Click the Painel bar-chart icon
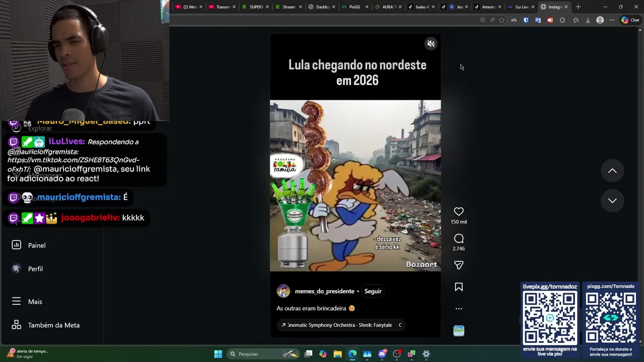Image resolution: width=644 pixels, height=362 pixels. click(x=16, y=245)
